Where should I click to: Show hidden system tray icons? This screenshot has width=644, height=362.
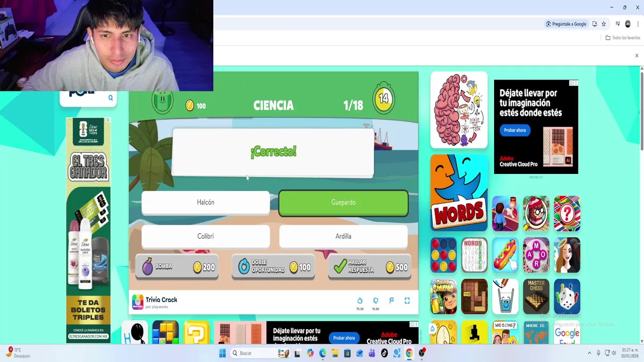[589, 353]
